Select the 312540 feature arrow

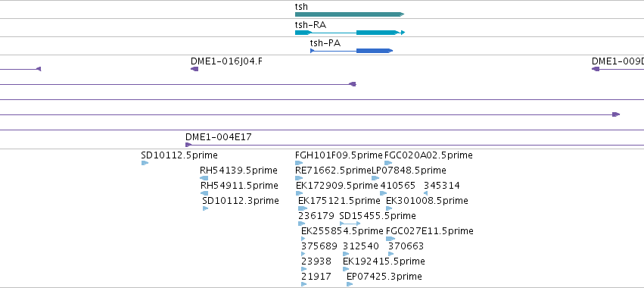pos(346,254)
